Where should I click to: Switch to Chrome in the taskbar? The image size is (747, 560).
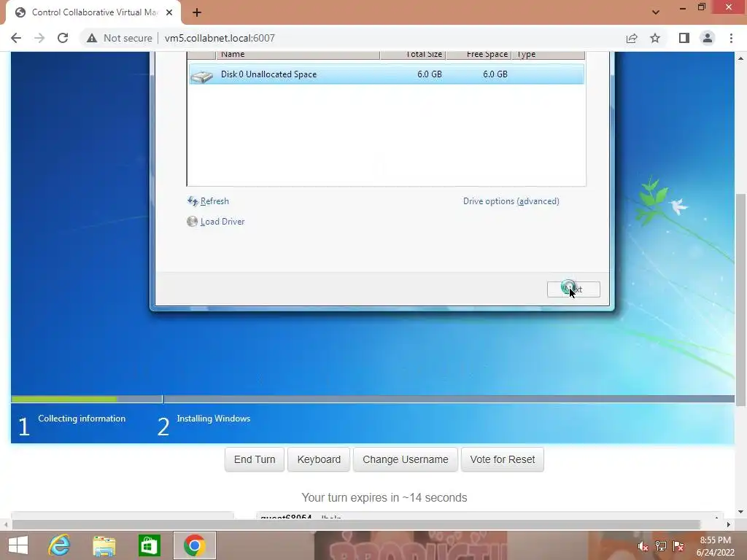(x=194, y=545)
